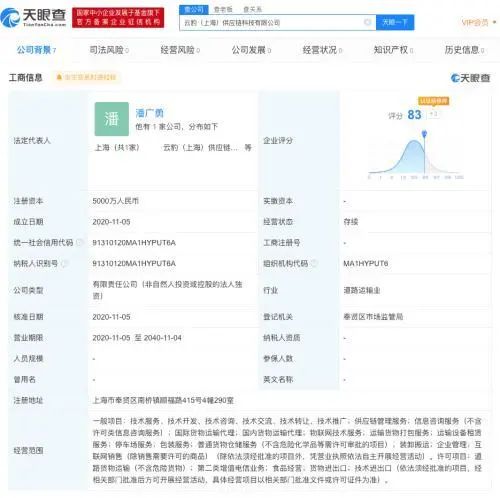Click the 纳税人资质 row label

(282, 338)
